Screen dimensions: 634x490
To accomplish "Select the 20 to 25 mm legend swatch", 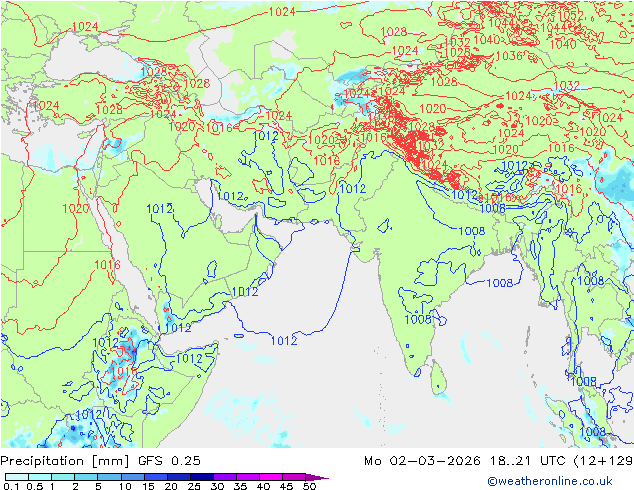I will coord(178,477).
